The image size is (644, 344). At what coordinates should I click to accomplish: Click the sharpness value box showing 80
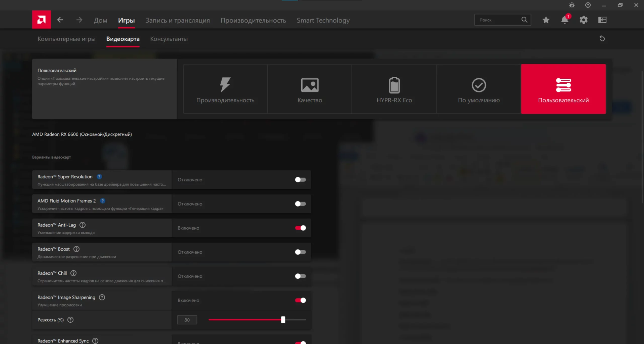pos(187,320)
